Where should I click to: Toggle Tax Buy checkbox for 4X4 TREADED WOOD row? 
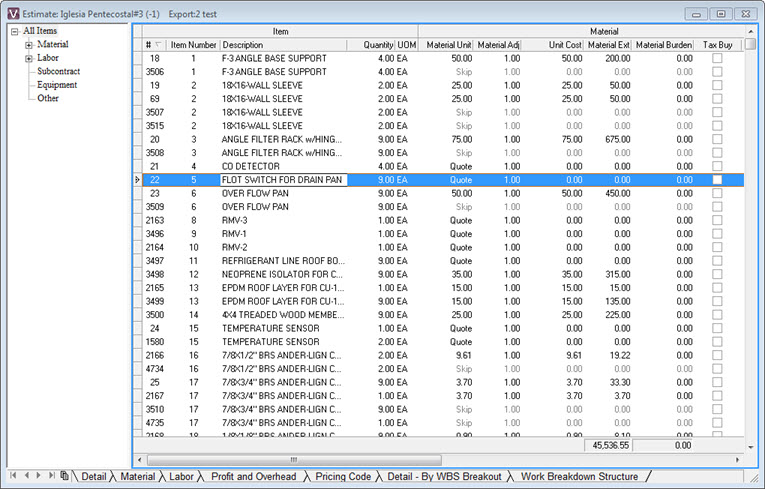point(717,315)
